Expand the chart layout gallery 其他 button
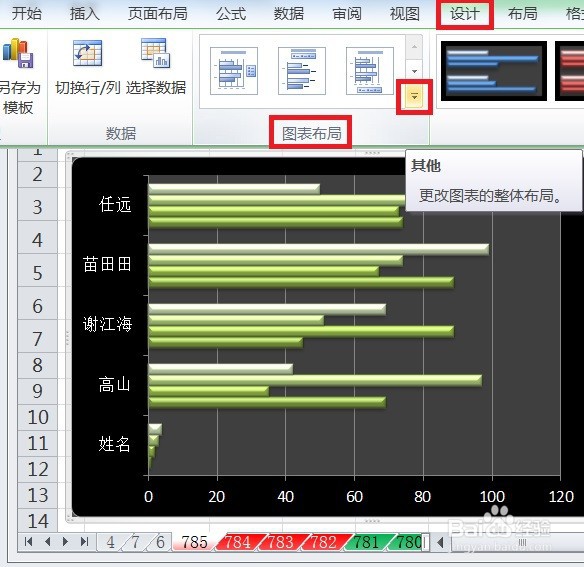The width and height of the screenshot is (584, 567). click(414, 96)
